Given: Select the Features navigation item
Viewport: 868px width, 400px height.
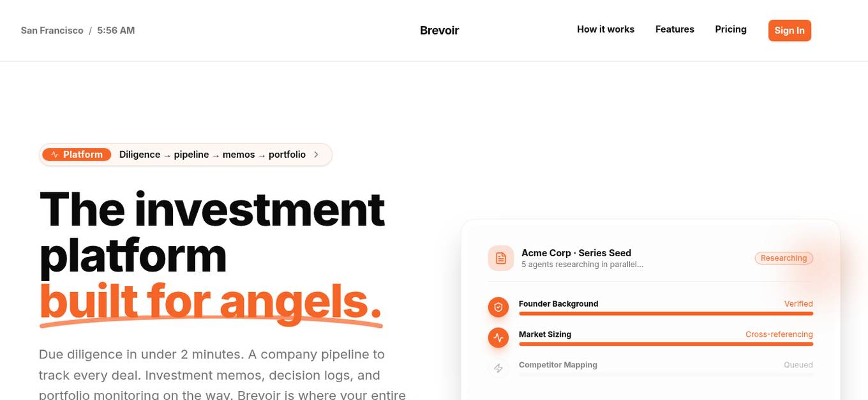Looking at the screenshot, I should [x=675, y=29].
